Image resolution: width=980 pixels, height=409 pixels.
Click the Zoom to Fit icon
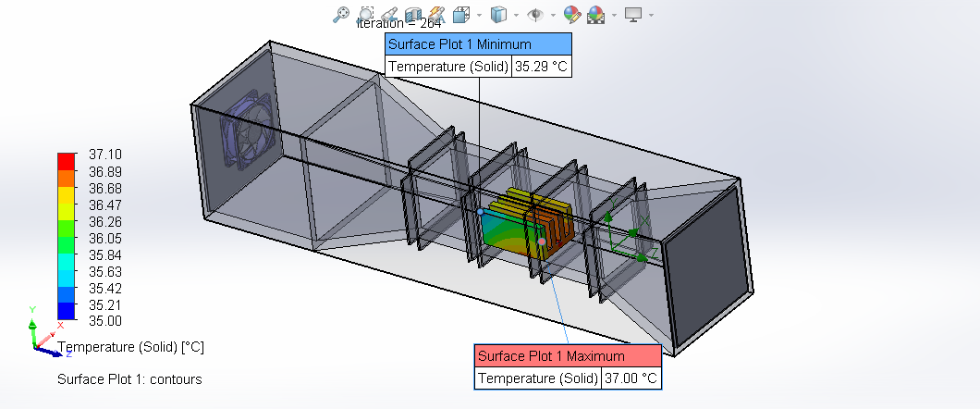[x=340, y=15]
